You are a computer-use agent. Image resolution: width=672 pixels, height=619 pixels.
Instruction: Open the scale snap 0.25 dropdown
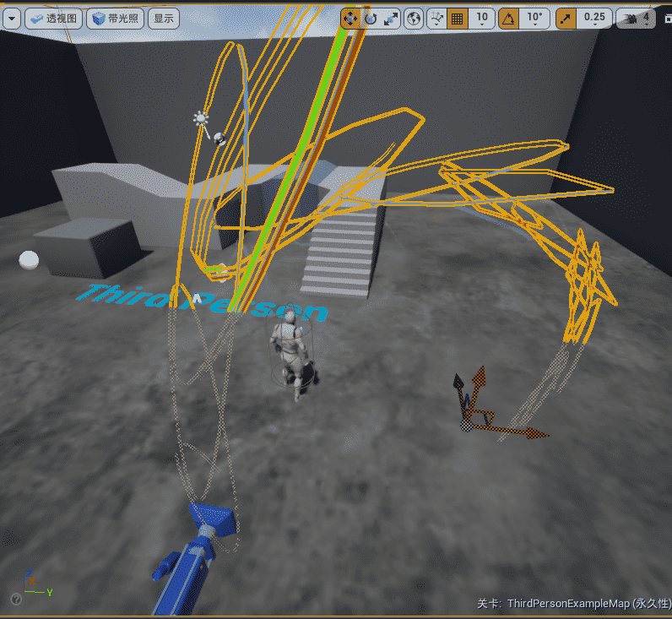coord(594,18)
